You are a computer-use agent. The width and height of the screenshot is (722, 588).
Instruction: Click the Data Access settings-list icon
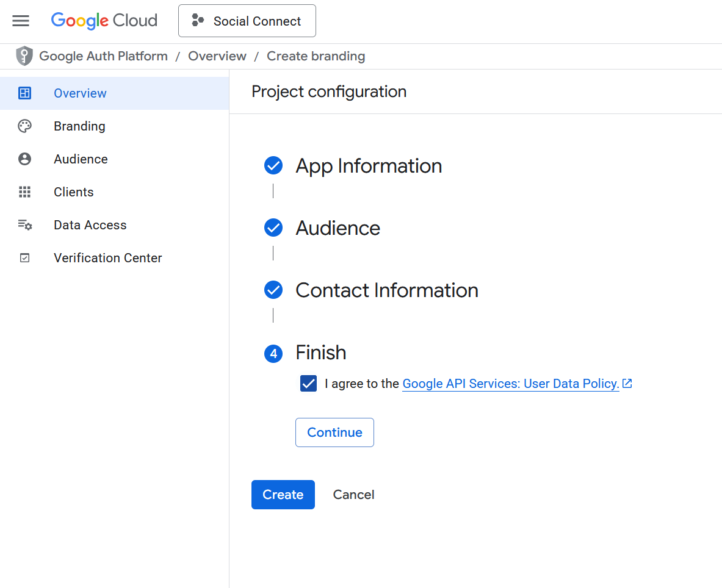(25, 225)
